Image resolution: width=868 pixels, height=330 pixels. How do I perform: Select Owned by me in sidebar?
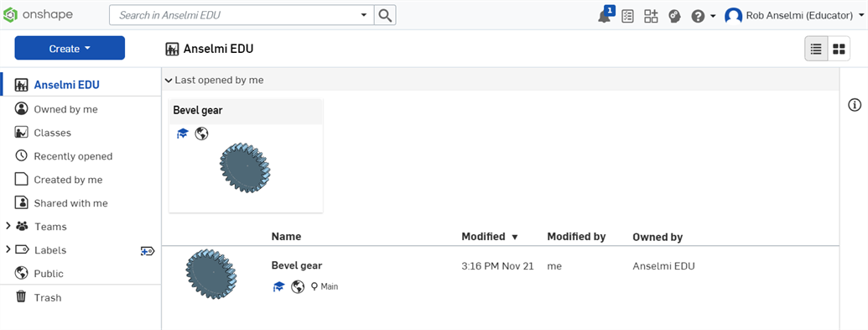click(x=81, y=109)
